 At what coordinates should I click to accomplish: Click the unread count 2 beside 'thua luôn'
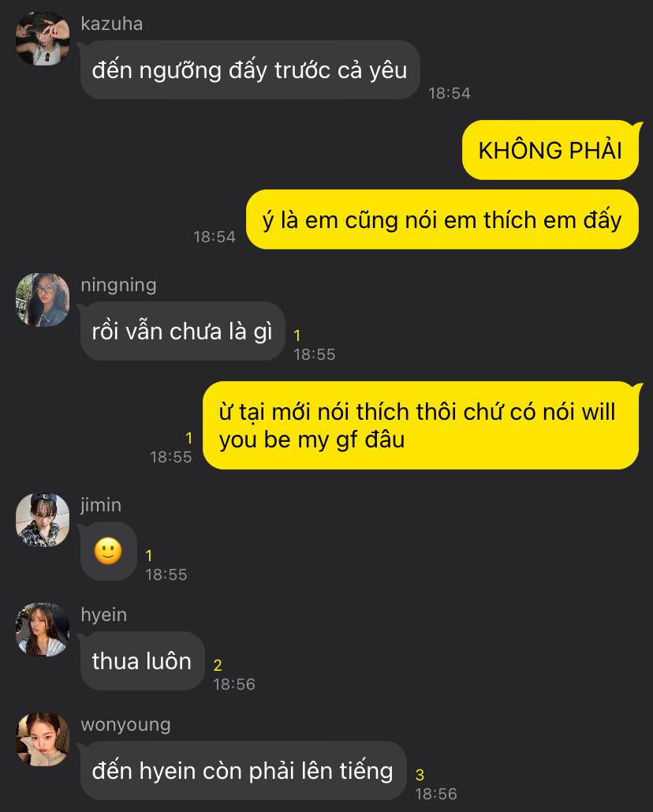[218, 665]
